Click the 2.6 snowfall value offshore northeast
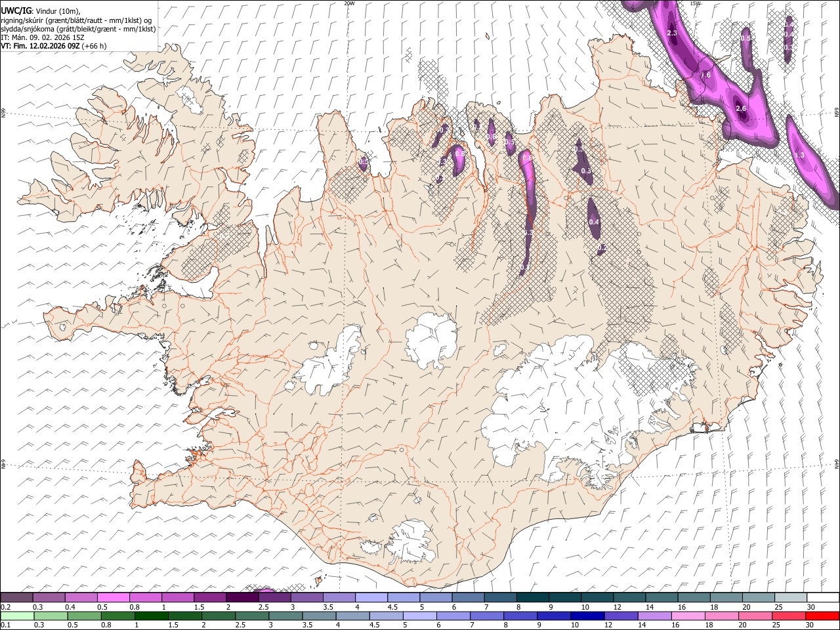 [x=741, y=108]
